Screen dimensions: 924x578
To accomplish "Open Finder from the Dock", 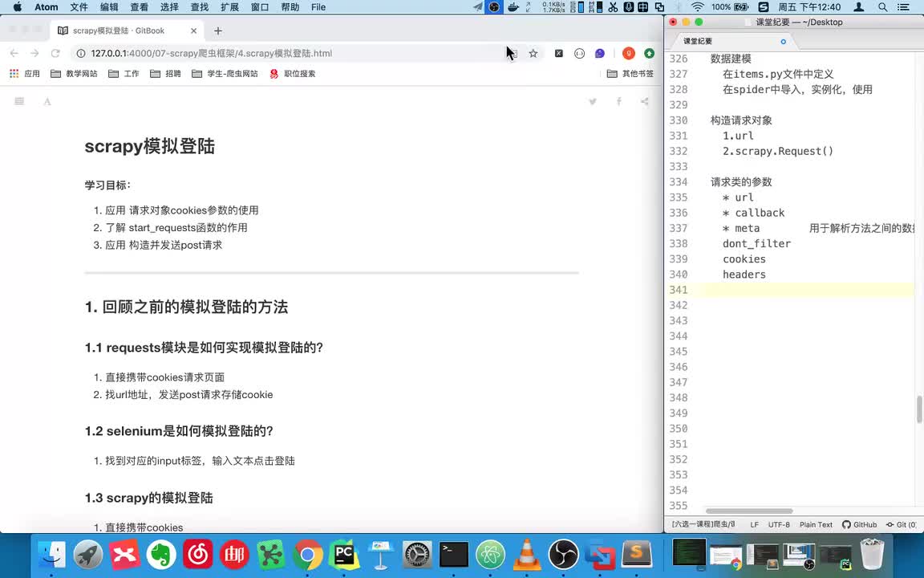I will (x=52, y=555).
